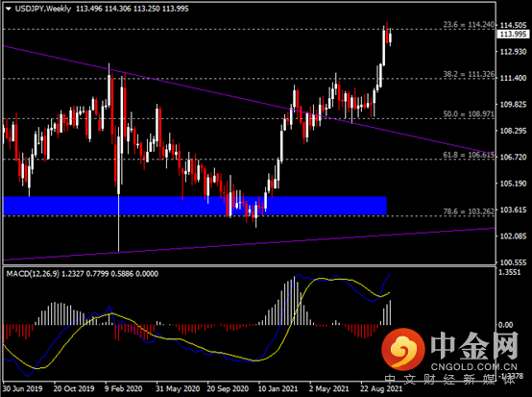
Task: Click the 106.720 price axis value
Action: [514, 157]
